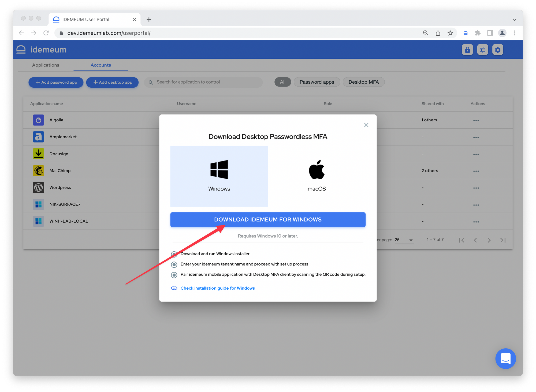The height and width of the screenshot is (392, 536).
Task: Open actions menu for Wordpress row
Action: [476, 188]
